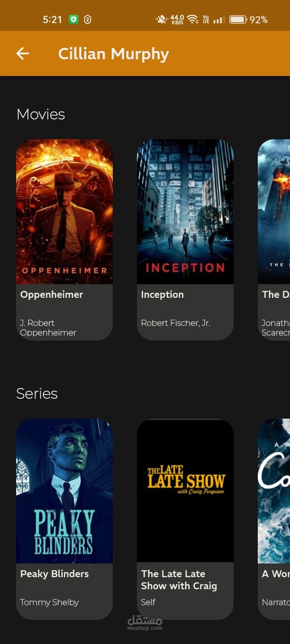Select The Late Late Show poster

click(185, 491)
